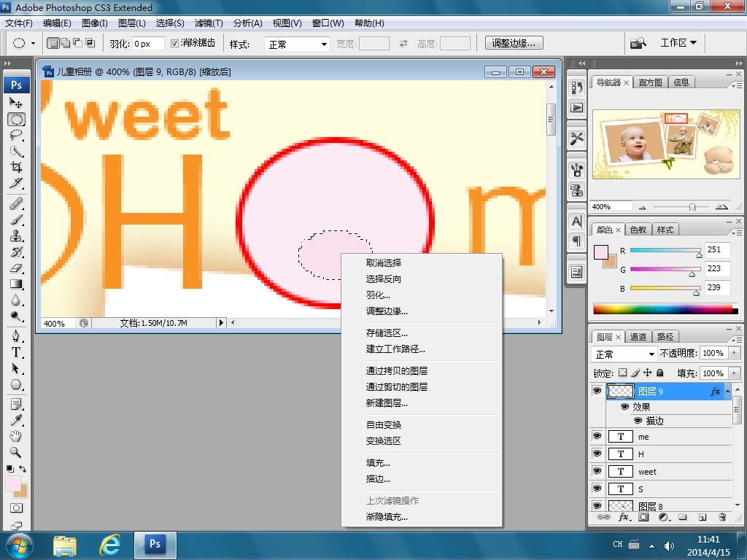Open the 工作区 workspace dropdown
The height and width of the screenshot is (560, 747).
pyautogui.click(x=678, y=43)
